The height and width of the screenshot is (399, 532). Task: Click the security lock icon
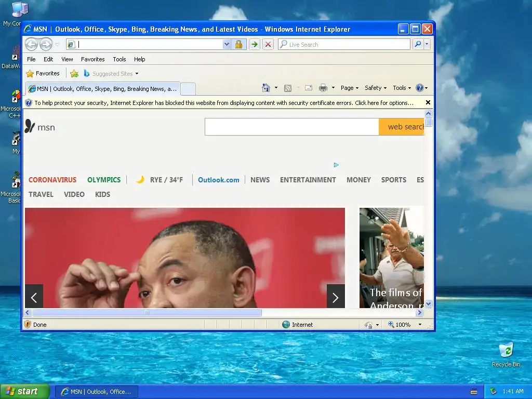click(x=239, y=45)
